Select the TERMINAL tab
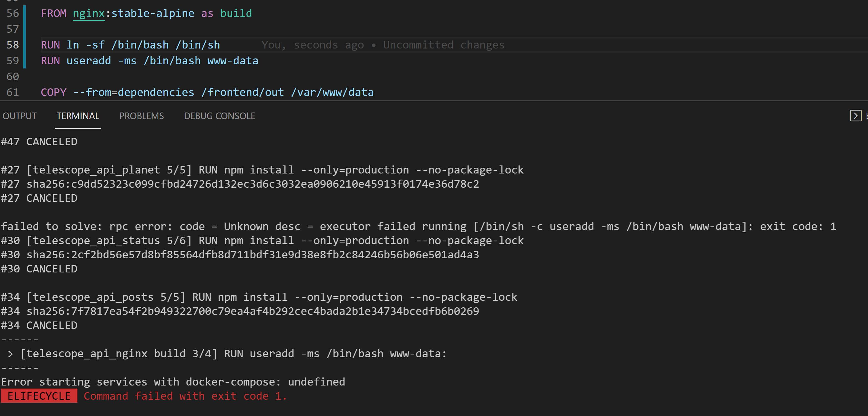This screenshot has height=416, width=868. [78, 116]
